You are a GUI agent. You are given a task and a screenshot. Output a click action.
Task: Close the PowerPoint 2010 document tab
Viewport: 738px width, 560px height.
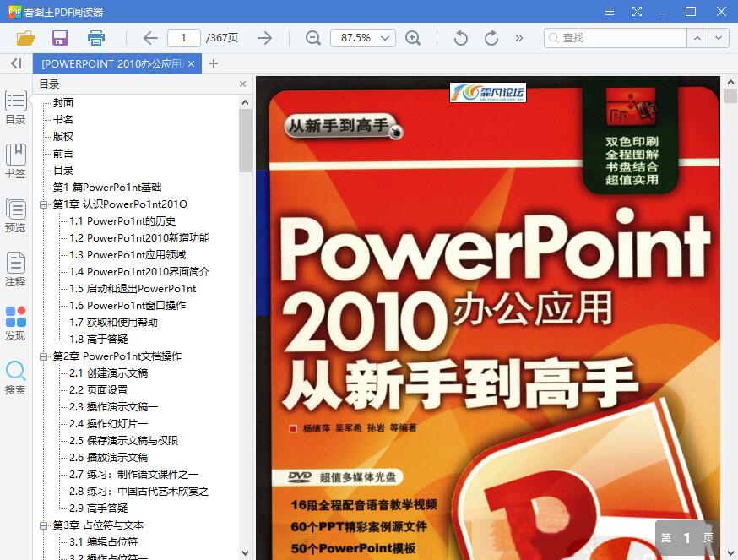(191, 63)
